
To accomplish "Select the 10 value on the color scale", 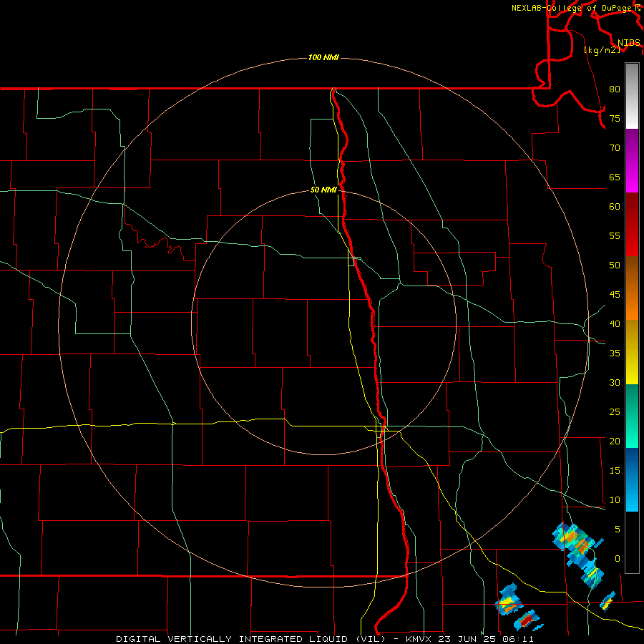I will point(615,500).
